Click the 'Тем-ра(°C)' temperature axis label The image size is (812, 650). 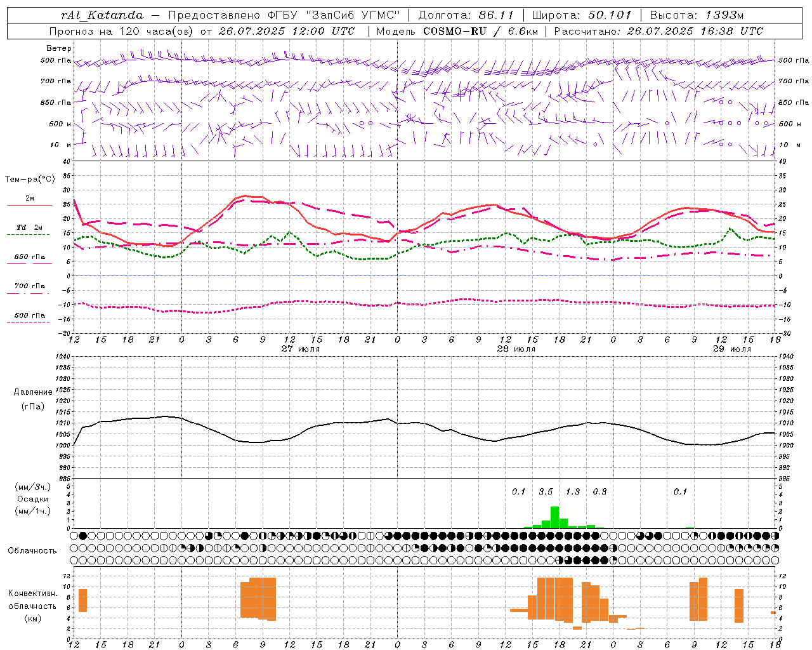(30, 180)
